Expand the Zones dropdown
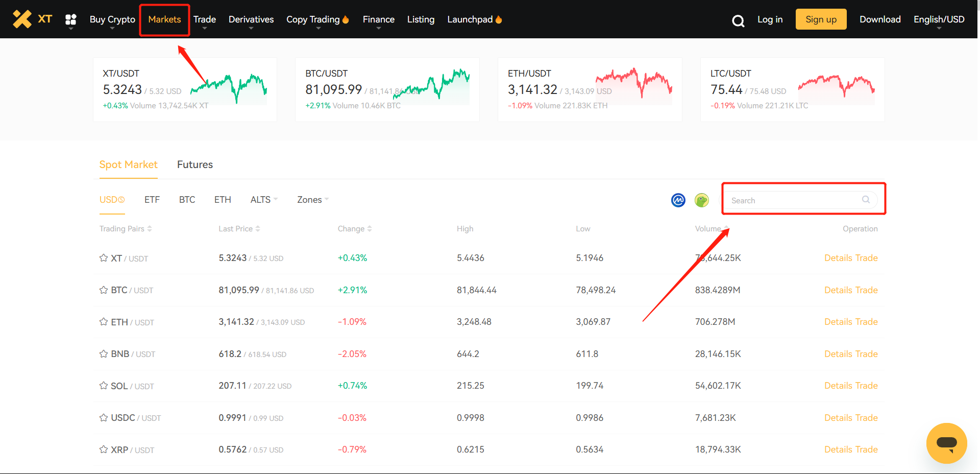This screenshot has width=980, height=474. tap(312, 200)
